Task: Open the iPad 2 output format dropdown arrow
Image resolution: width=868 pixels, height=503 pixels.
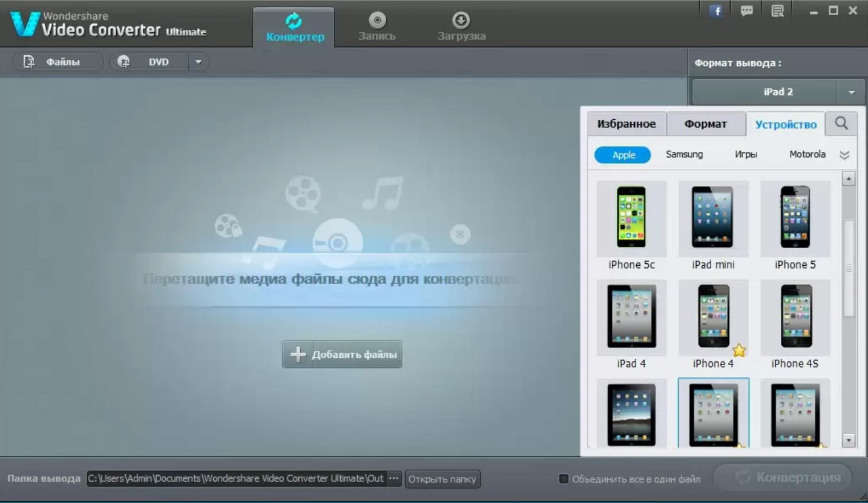Action: click(852, 93)
